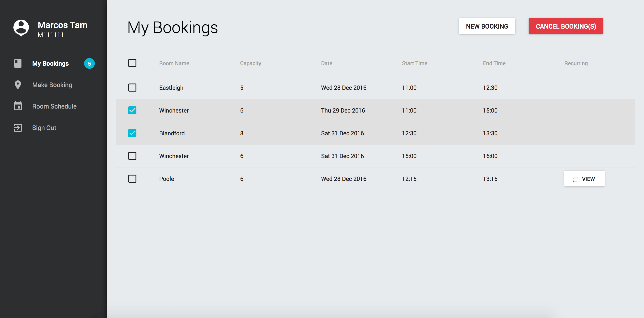Click the Room Name column header

tap(174, 63)
